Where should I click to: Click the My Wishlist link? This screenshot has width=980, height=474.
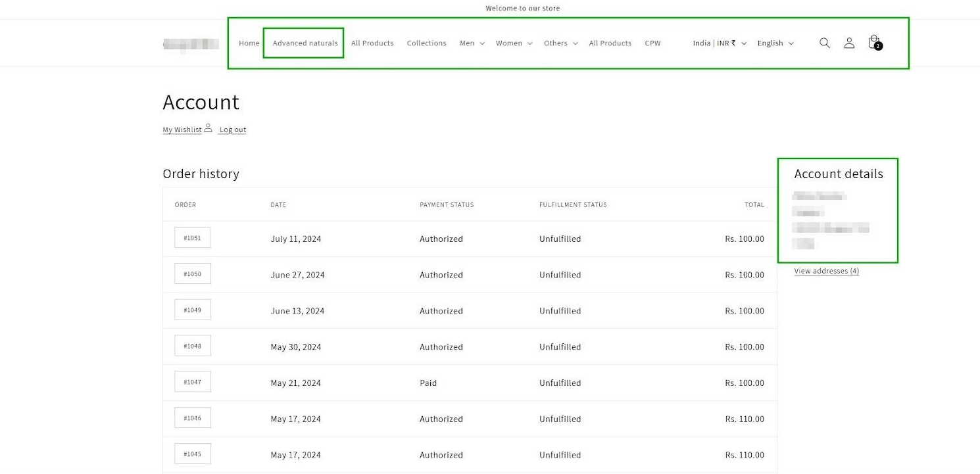tap(182, 130)
